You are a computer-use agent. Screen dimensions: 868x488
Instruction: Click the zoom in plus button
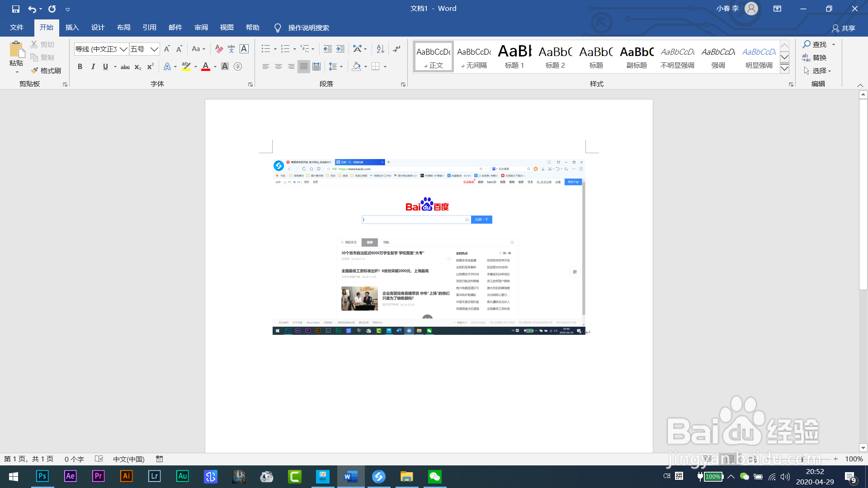(x=836, y=459)
